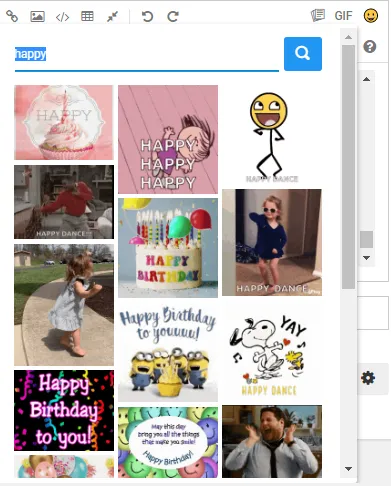This screenshot has height=486, width=391.
Task: Open the insert image tool
Action: 37,16
